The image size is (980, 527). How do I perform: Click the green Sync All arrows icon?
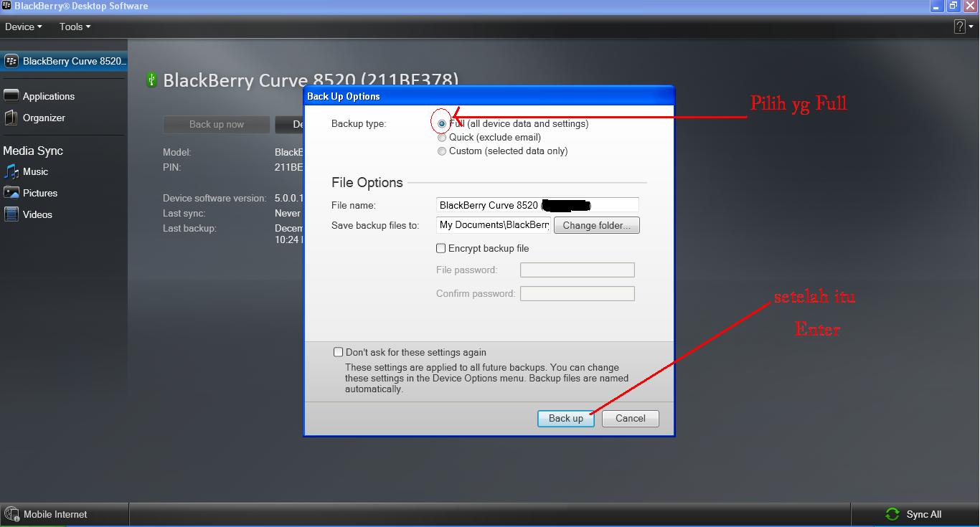pos(892,514)
